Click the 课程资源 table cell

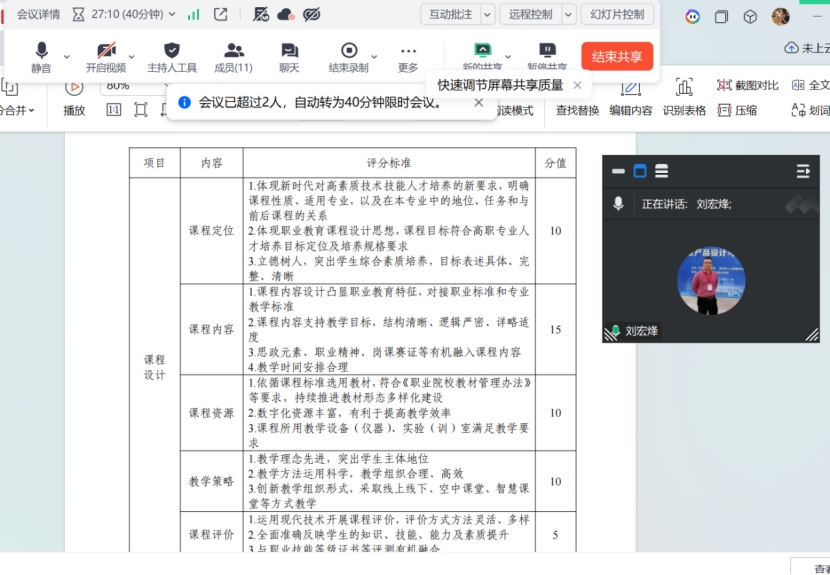211,413
